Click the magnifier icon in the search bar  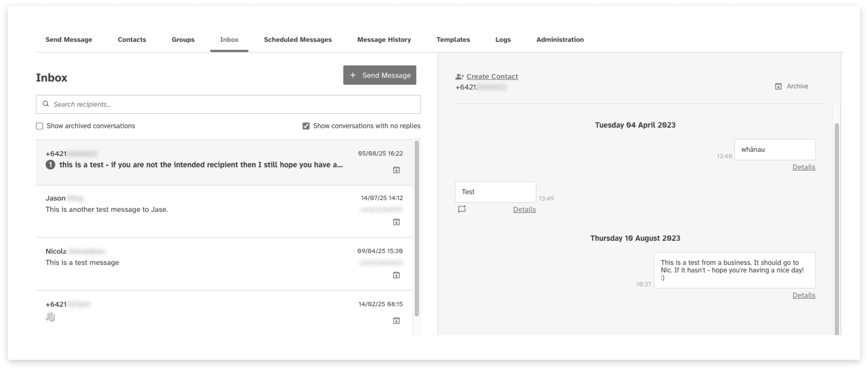(x=46, y=104)
